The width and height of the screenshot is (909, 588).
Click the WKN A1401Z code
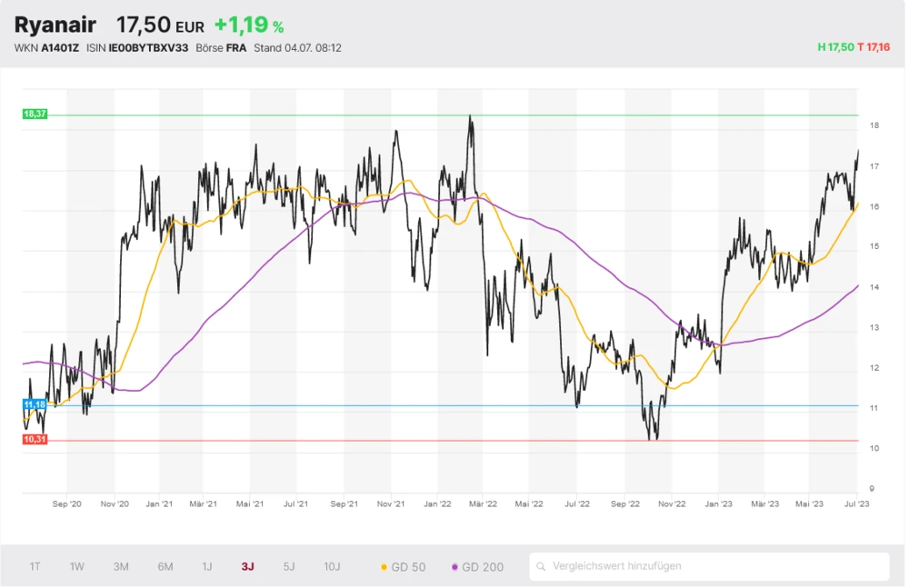[x=60, y=48]
